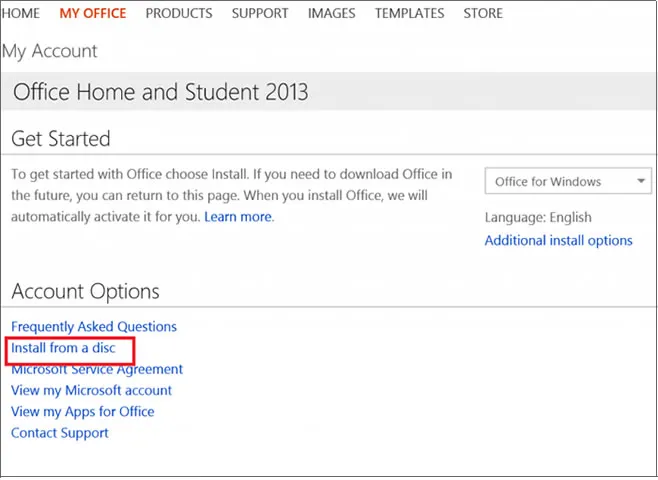Open the HOME navigation tab
The height and width of the screenshot is (480, 658).
(x=21, y=13)
